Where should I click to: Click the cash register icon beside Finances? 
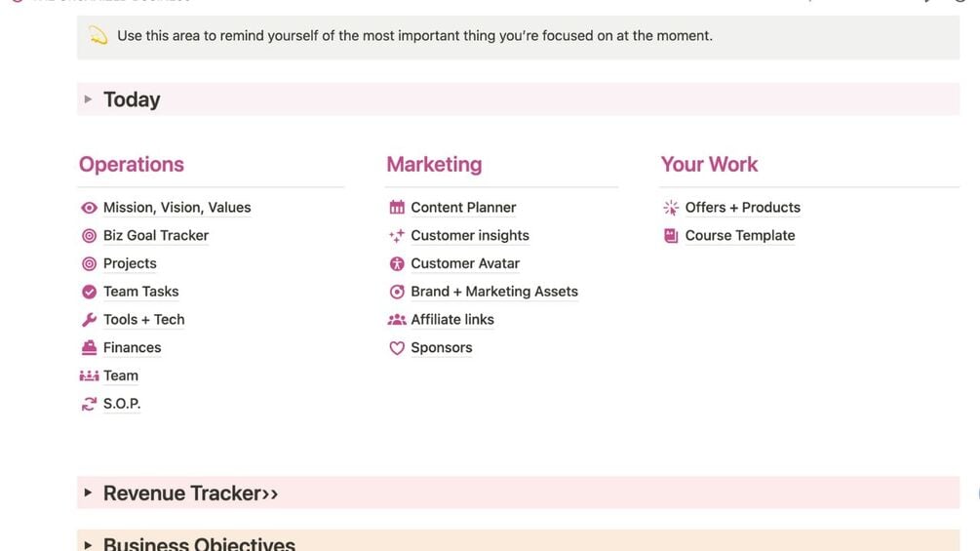coord(89,348)
